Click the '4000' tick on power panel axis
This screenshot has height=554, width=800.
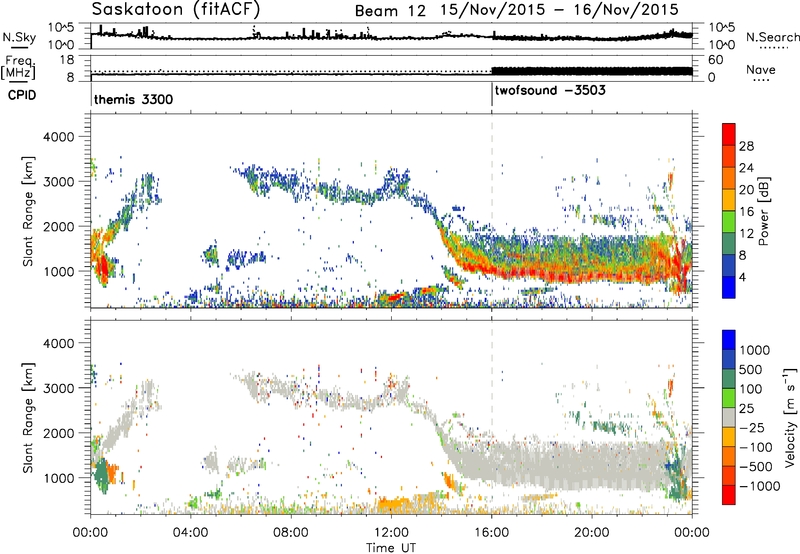click(x=58, y=137)
